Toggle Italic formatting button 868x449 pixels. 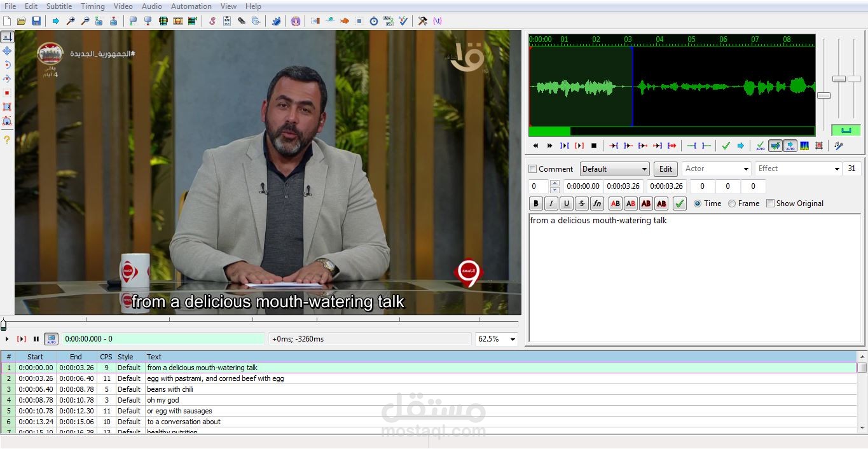tap(551, 204)
